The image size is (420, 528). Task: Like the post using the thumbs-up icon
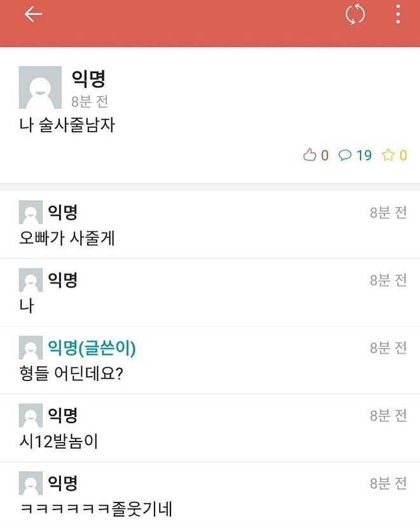coord(309,155)
